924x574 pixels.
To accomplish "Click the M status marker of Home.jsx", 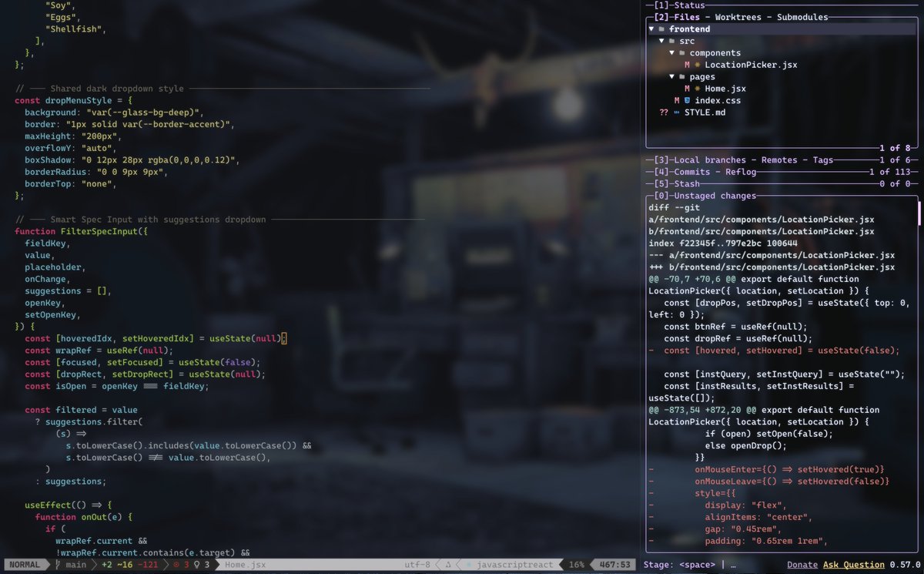I will [687, 89].
